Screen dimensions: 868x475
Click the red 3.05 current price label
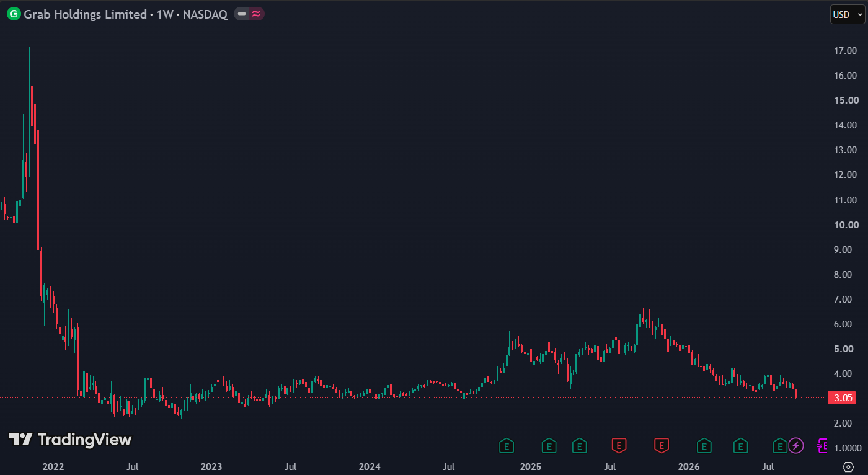(x=843, y=398)
